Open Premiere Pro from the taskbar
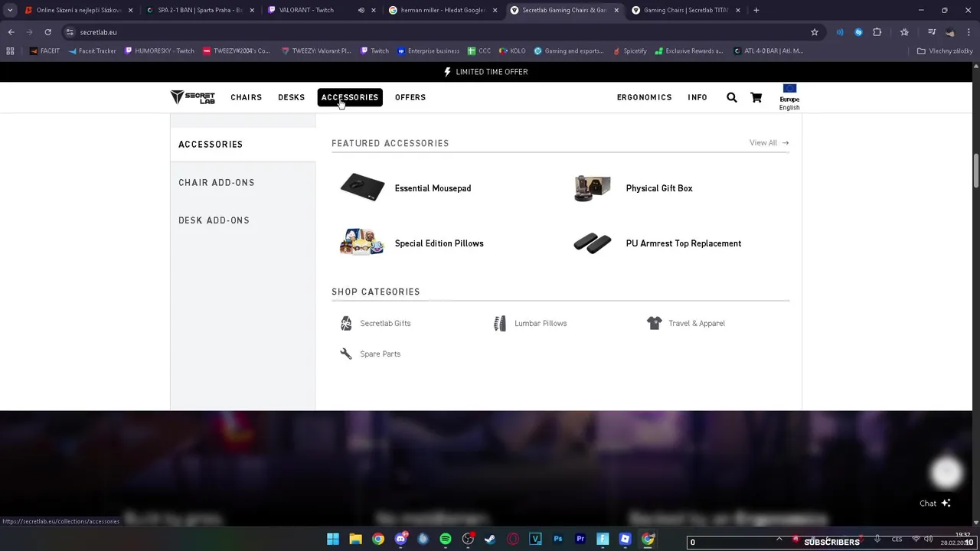This screenshot has width=980, height=551. coord(580,540)
